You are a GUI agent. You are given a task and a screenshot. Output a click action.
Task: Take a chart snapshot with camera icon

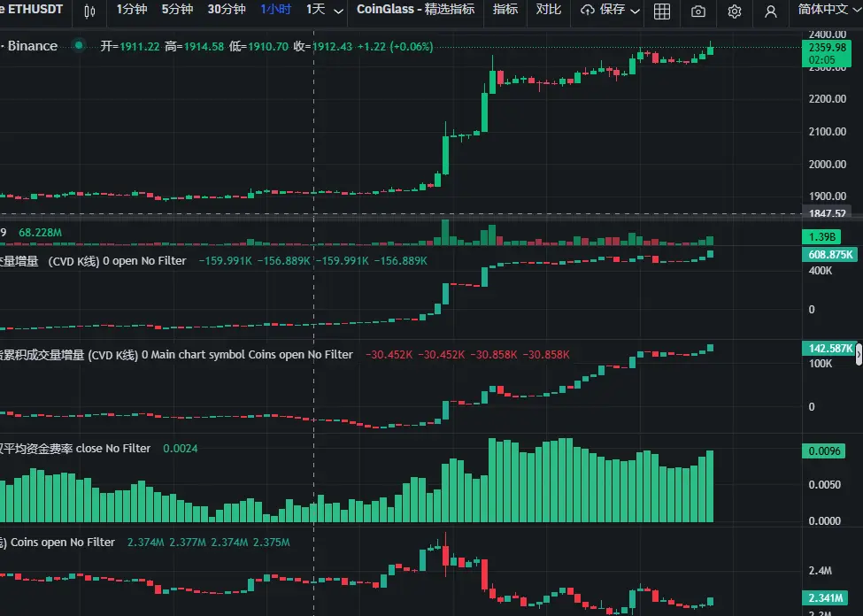[697, 11]
